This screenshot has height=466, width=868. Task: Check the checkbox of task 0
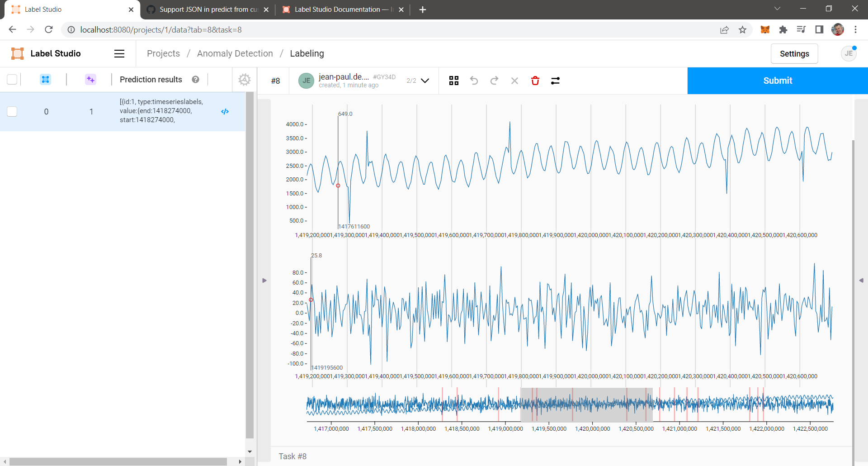click(x=12, y=111)
